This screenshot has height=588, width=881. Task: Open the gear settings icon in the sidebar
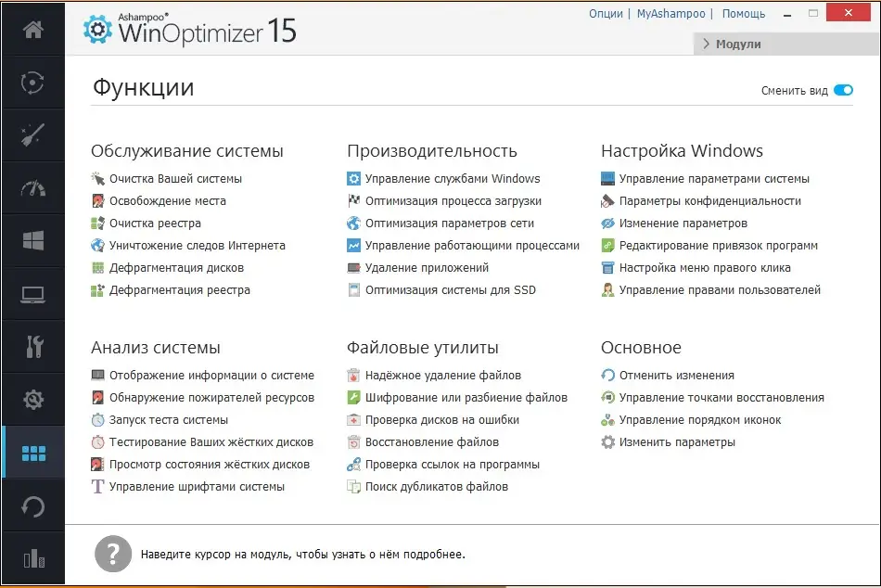click(x=32, y=399)
